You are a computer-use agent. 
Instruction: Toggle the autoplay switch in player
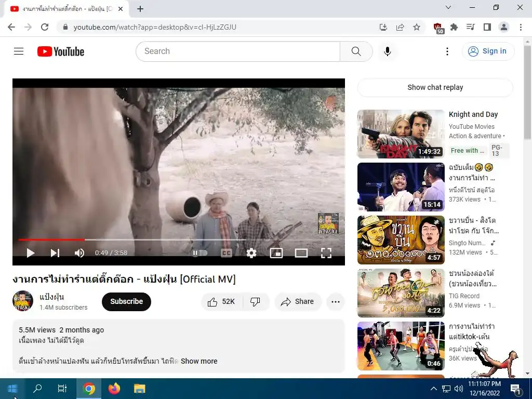(199, 253)
